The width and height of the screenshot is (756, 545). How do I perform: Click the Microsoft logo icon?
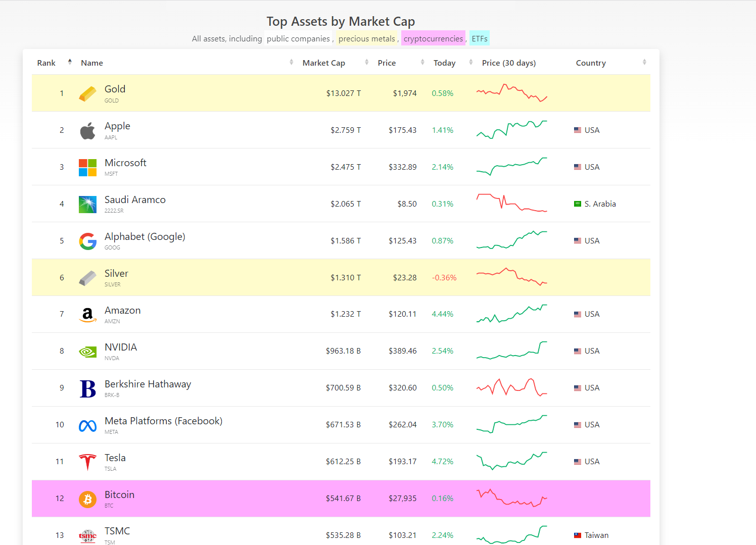[x=87, y=168]
